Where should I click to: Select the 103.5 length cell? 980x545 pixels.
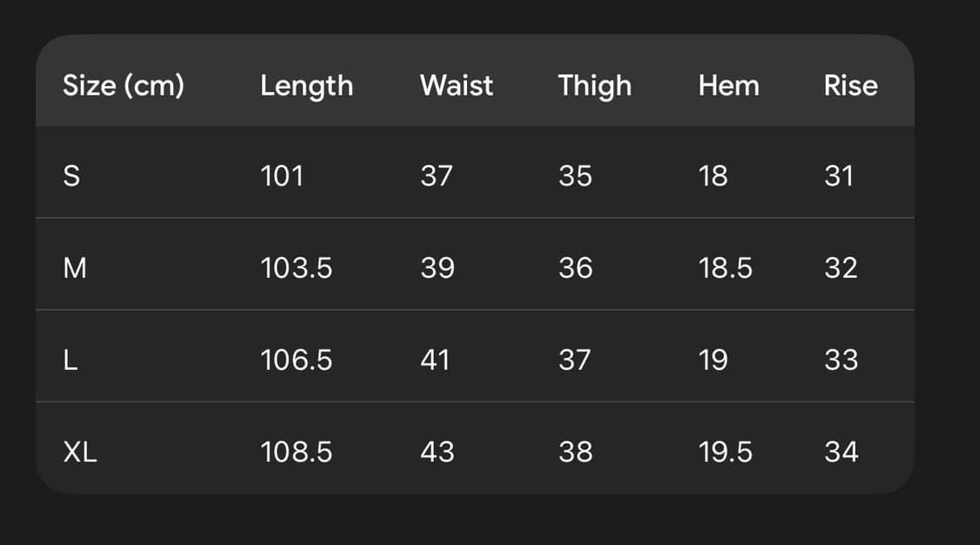(296, 268)
